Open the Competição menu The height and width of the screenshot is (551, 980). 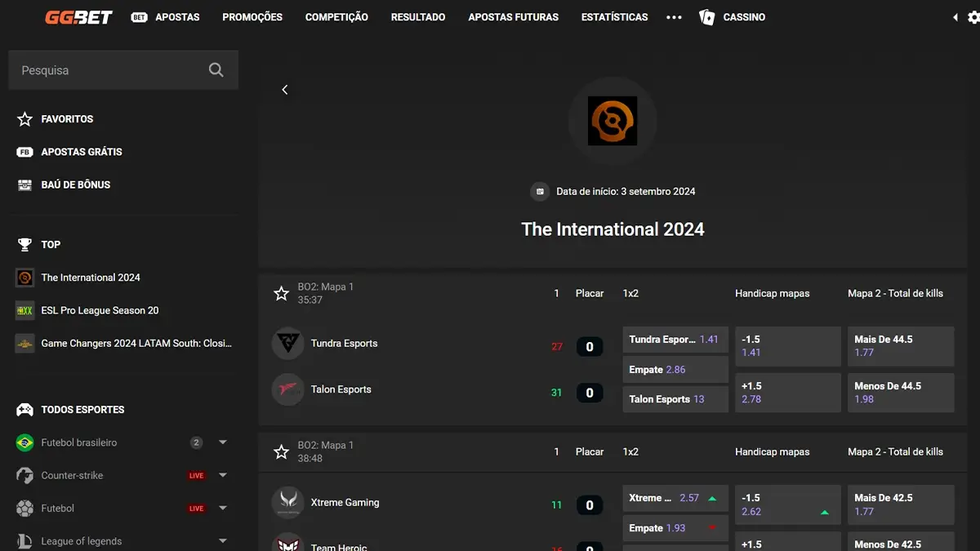pos(336,17)
